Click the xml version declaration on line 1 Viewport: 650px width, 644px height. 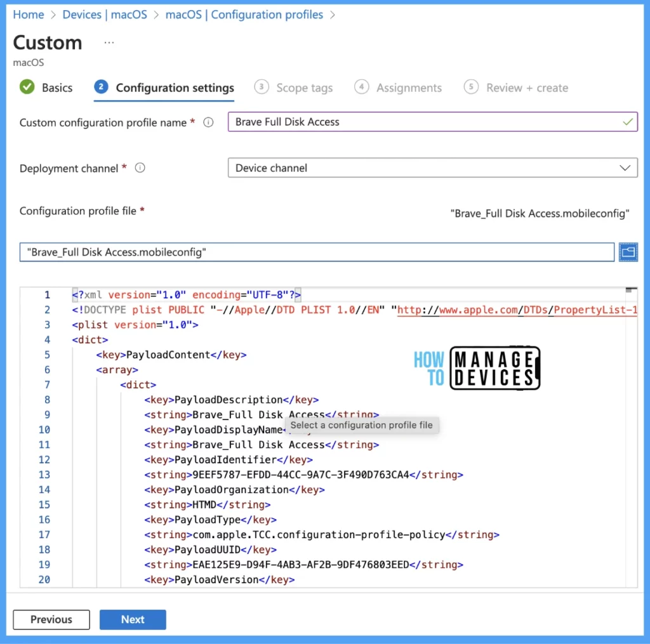(x=187, y=294)
